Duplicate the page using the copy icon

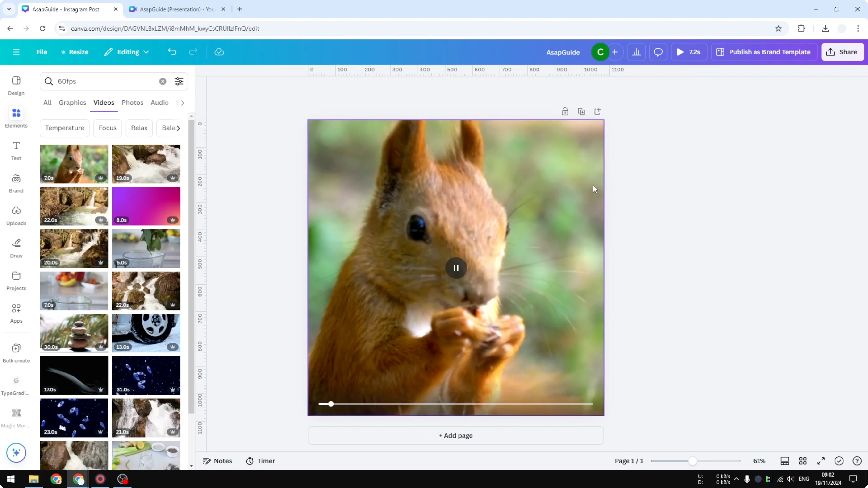tap(581, 111)
